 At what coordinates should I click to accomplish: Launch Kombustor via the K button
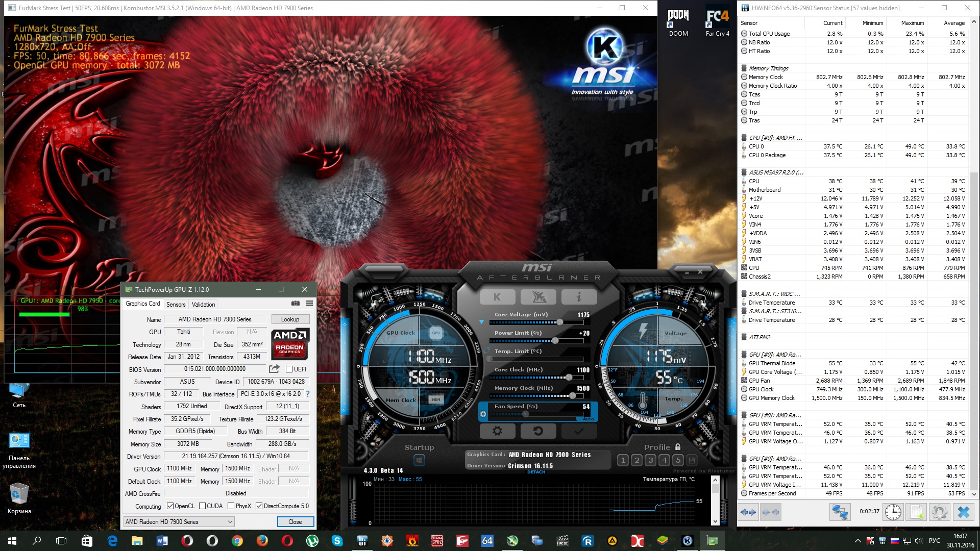coord(497,297)
